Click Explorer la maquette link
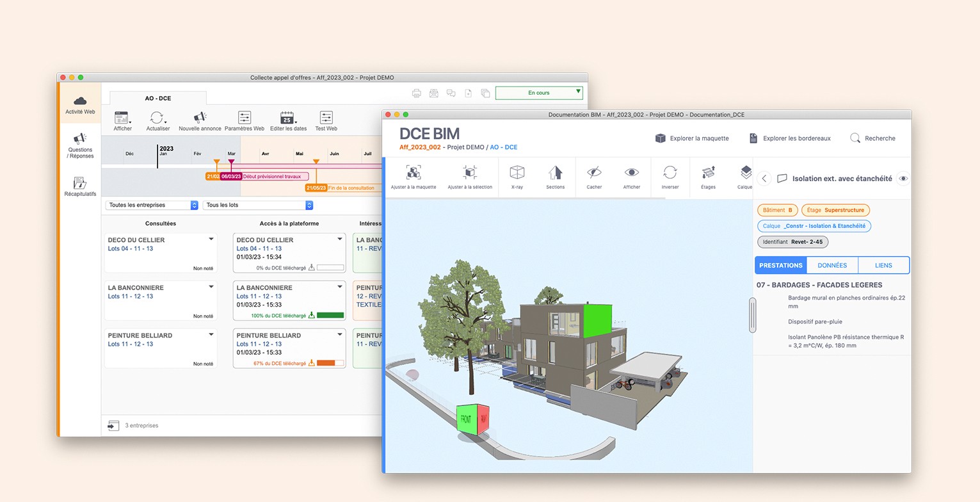This screenshot has height=502, width=980. pyautogui.click(x=699, y=138)
